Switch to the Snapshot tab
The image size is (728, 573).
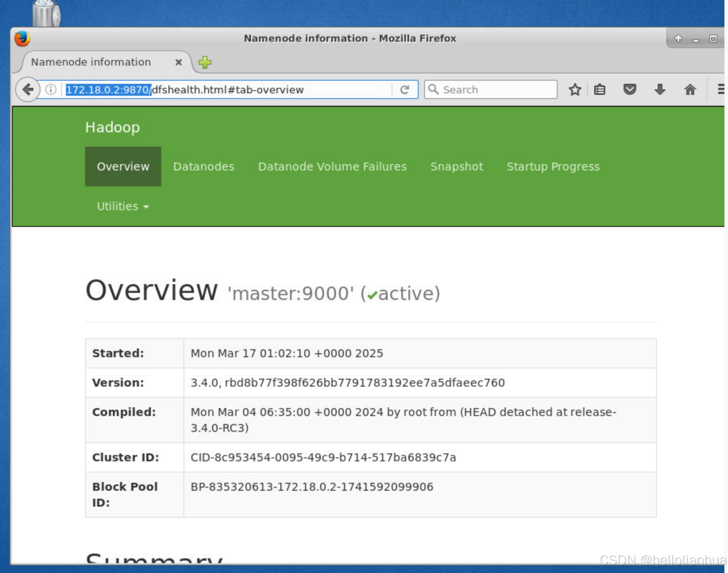pos(457,166)
